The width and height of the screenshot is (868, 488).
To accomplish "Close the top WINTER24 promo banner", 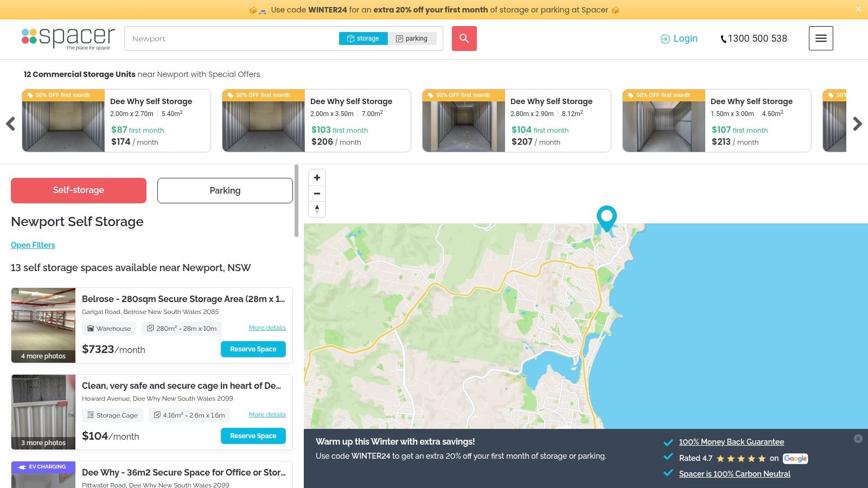I will (858, 9).
